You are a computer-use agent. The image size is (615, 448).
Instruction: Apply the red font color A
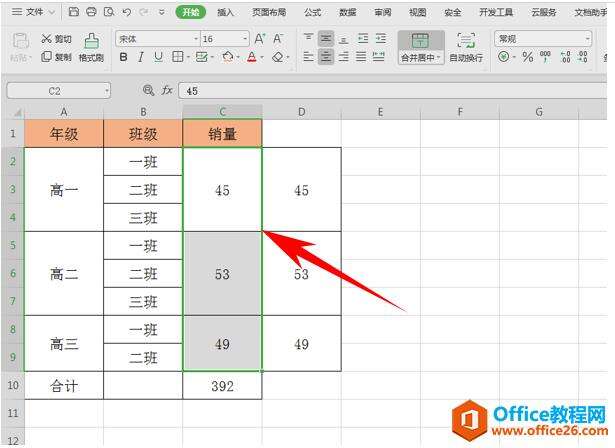click(x=252, y=57)
